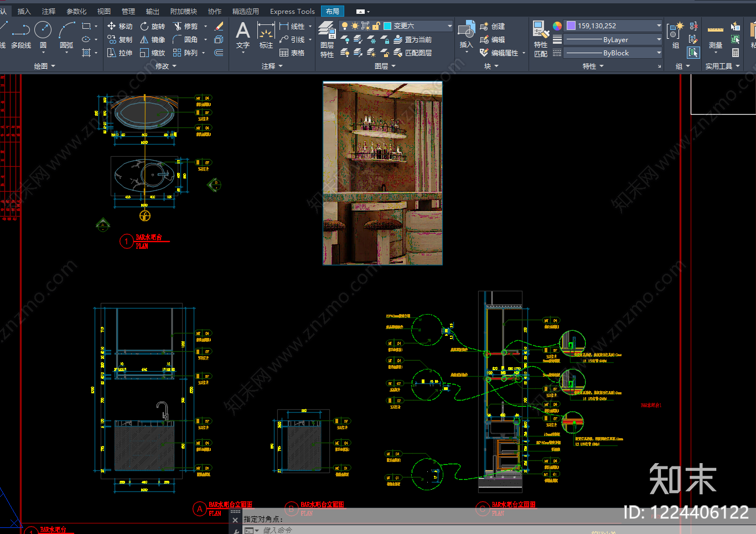Image resolution: width=756 pixels, height=534 pixels.
Task: Click the Table (表格) tool
Action: 292,53
